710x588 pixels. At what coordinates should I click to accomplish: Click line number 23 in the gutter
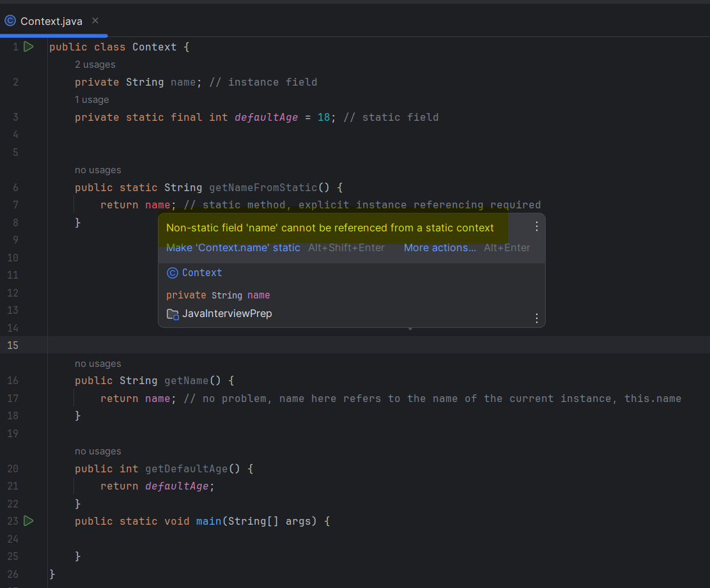coord(13,521)
